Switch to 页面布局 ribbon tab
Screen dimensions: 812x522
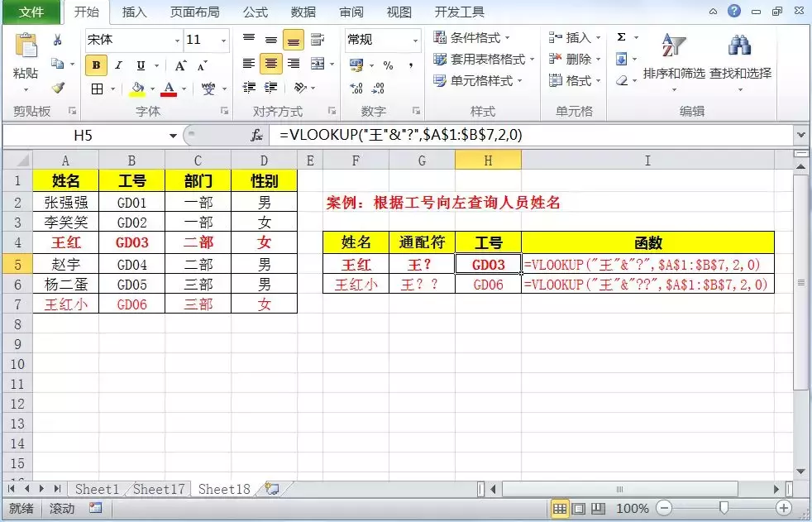click(x=194, y=12)
